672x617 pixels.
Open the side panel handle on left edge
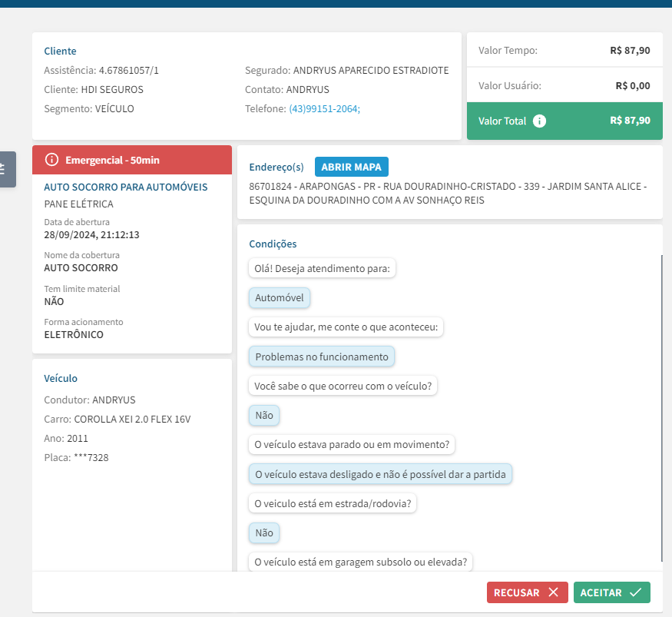point(6,168)
